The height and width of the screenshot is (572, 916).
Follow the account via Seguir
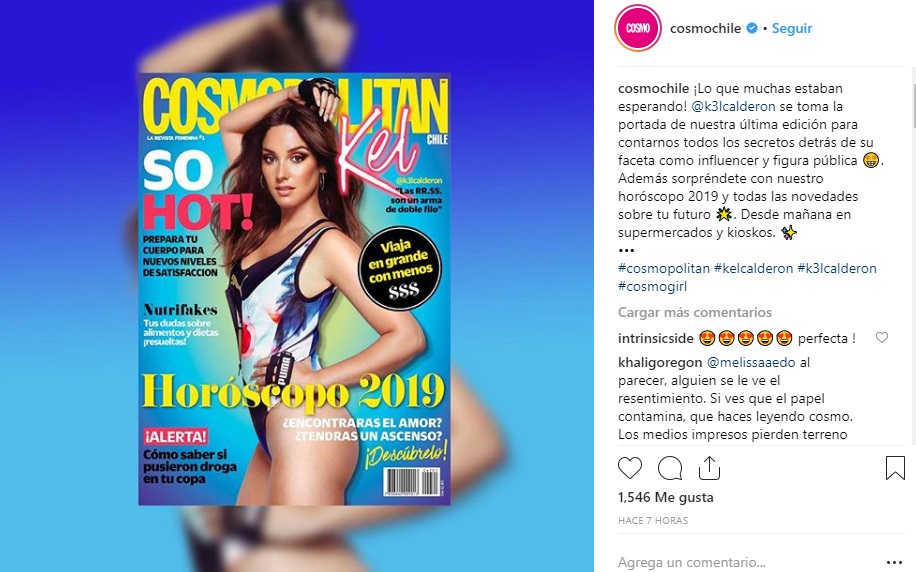pyautogui.click(x=792, y=28)
